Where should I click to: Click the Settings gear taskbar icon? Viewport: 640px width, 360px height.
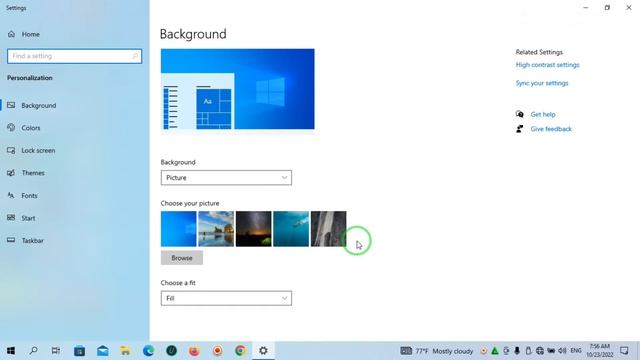(263, 351)
